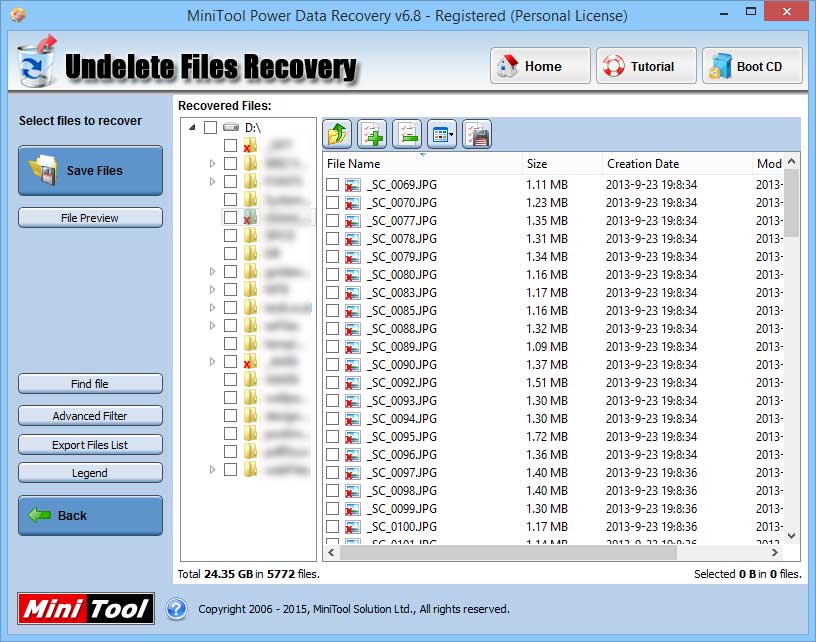This screenshot has width=816, height=642.
Task: Select all files using the green plus icon
Action: (374, 133)
